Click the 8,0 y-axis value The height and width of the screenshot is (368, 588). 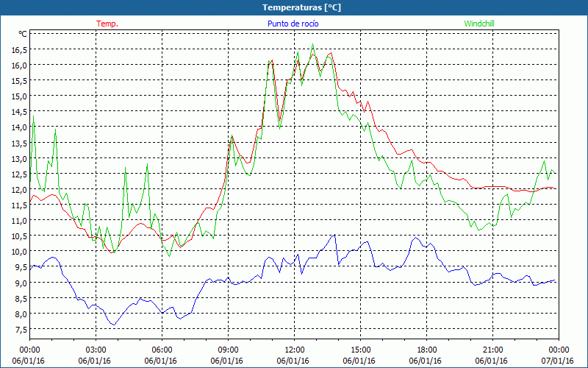pyautogui.click(x=21, y=314)
